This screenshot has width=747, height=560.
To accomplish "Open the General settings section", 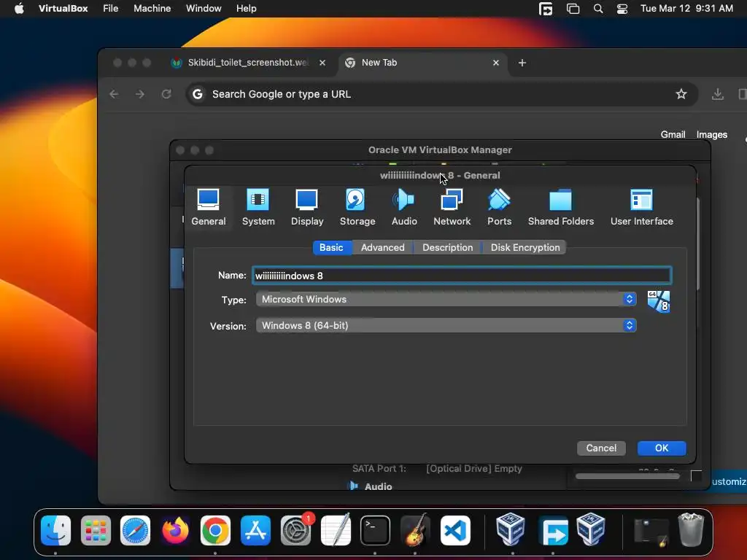I will (208, 207).
